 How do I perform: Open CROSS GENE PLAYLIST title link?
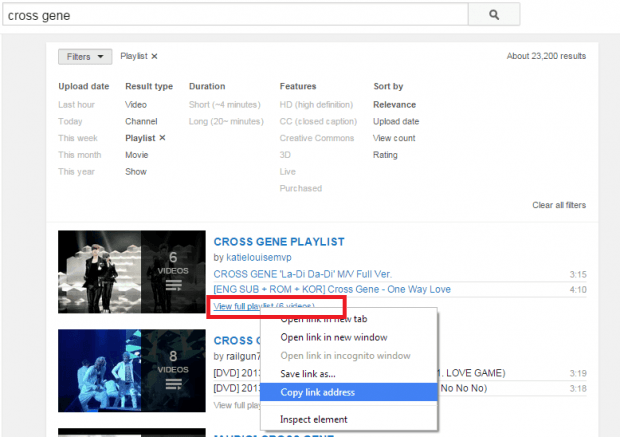click(x=279, y=241)
